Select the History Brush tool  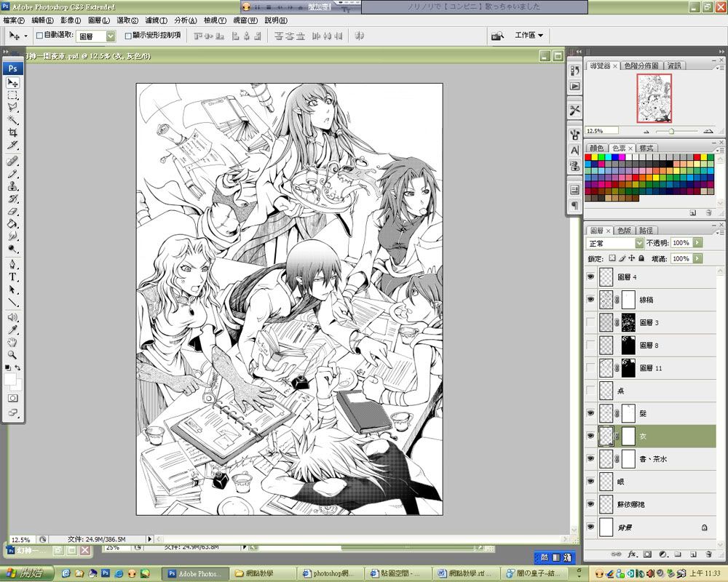(x=12, y=199)
